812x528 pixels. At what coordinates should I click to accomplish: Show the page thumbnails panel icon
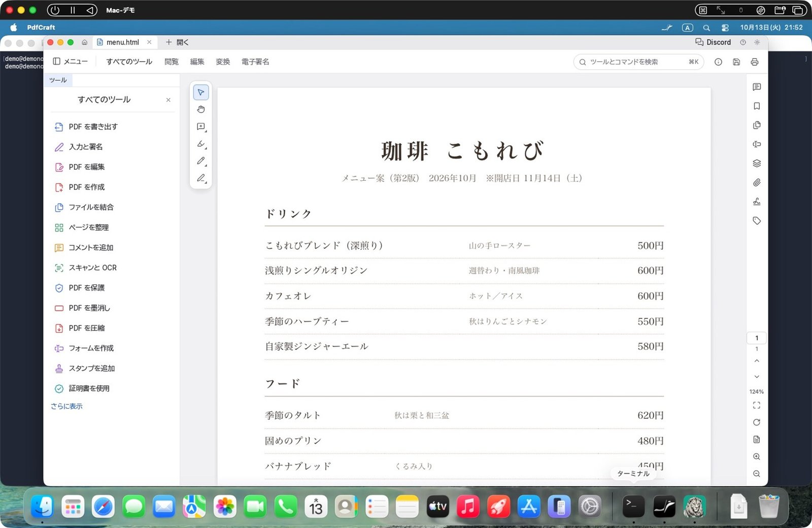coord(757,125)
